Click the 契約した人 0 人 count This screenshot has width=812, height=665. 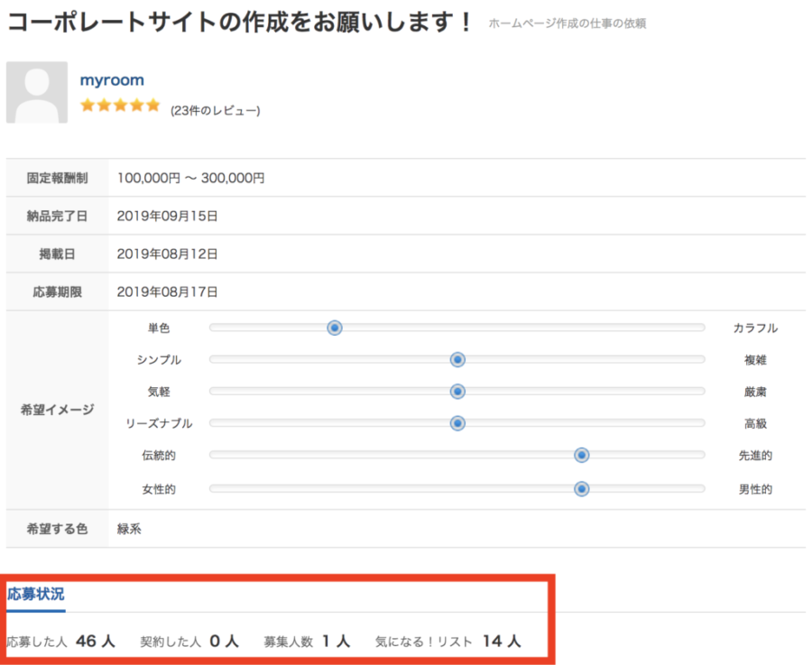pos(189,642)
